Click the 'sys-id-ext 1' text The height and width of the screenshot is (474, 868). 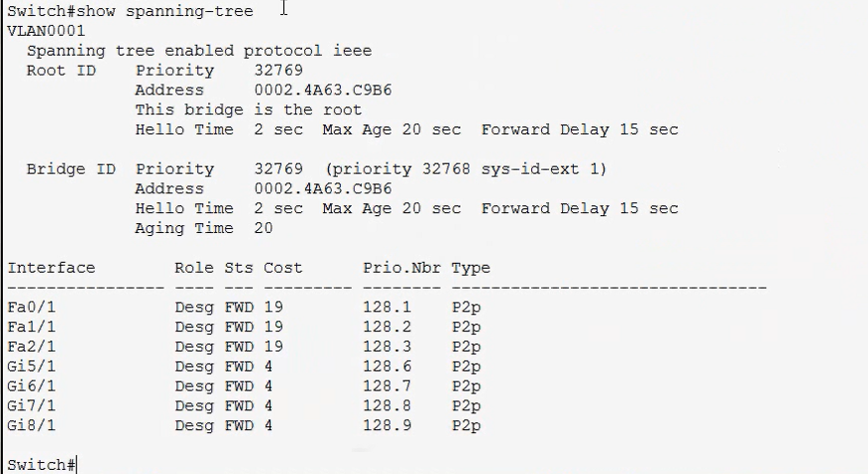543,168
